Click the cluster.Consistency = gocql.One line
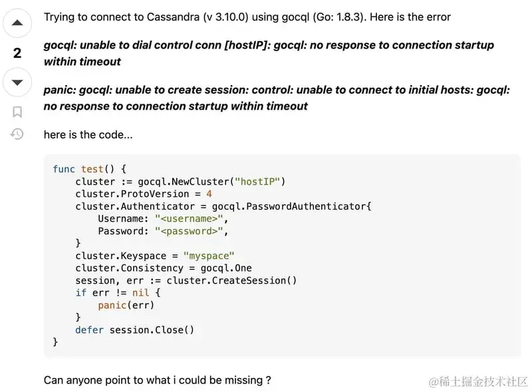This screenshot has height=392, width=532. 164,268
